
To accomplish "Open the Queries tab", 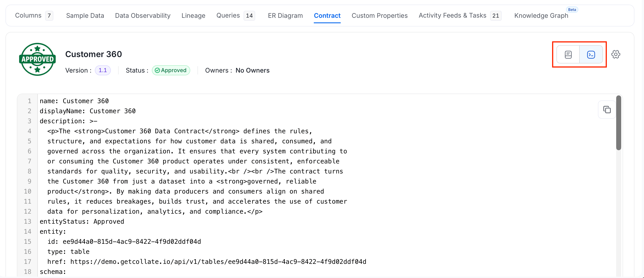I will click(236, 16).
